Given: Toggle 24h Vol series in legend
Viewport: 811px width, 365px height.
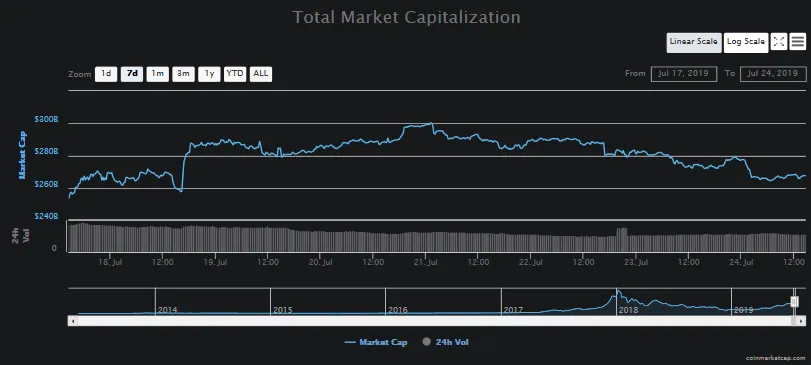Looking at the screenshot, I should [445, 342].
